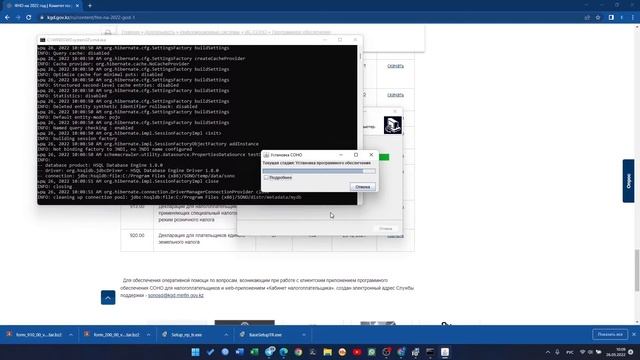This screenshot has height=360, width=640.
Task: Click the first 'Скачать' link in table
Action: pos(395,66)
